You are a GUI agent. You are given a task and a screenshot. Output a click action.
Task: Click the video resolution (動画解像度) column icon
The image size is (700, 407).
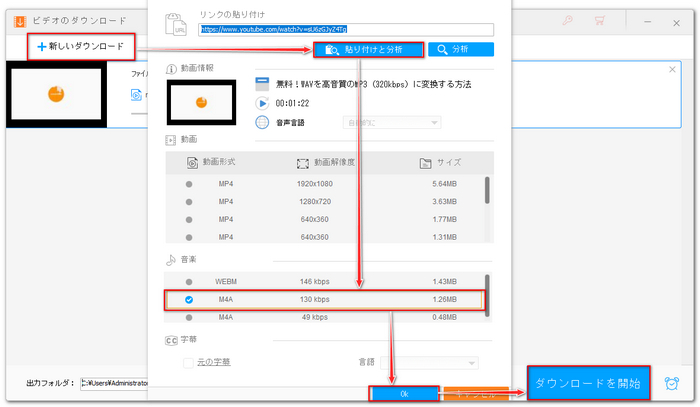click(303, 164)
